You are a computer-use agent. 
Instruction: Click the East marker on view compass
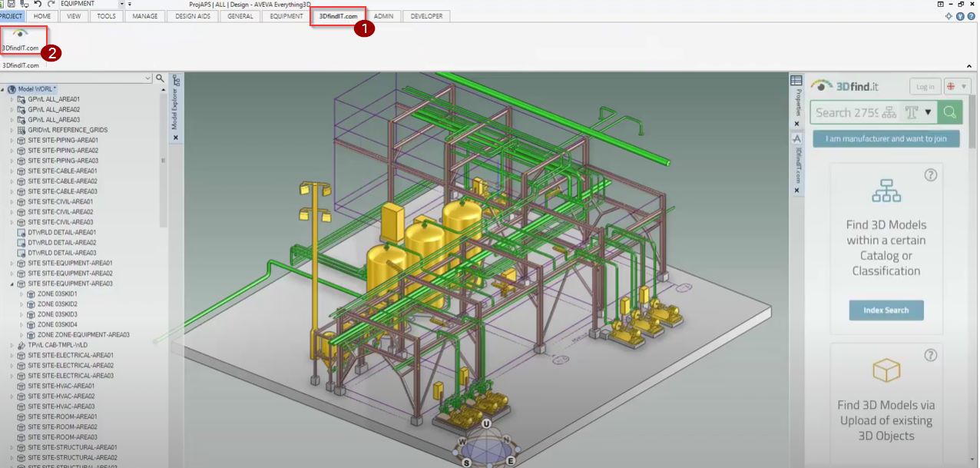pos(510,461)
